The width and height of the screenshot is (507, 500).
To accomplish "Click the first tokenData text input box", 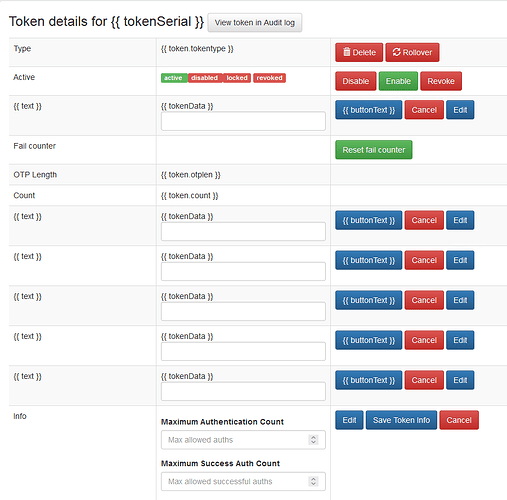I will (x=243, y=121).
